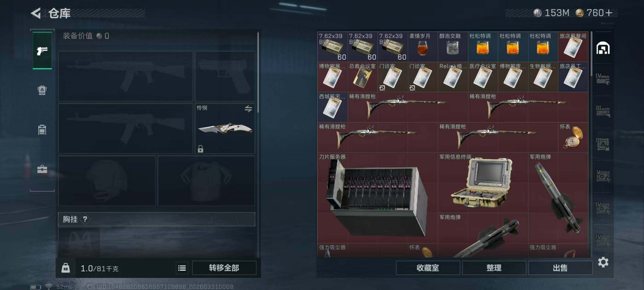
Task: Open the toolbox case sidebar icon
Action: pyautogui.click(x=42, y=169)
